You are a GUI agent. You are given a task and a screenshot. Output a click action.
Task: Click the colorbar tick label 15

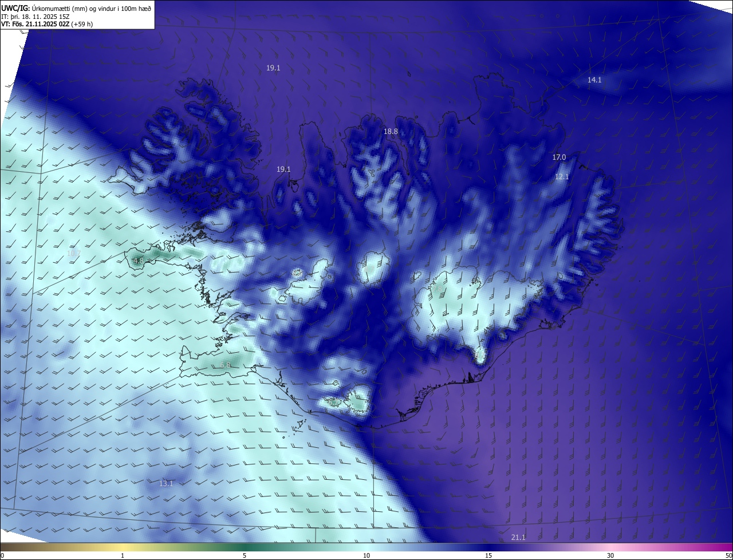click(488, 555)
